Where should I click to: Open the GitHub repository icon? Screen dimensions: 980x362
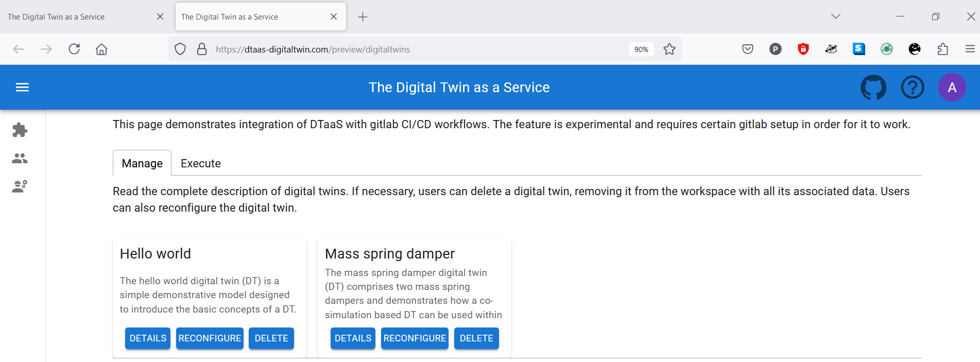point(873,88)
